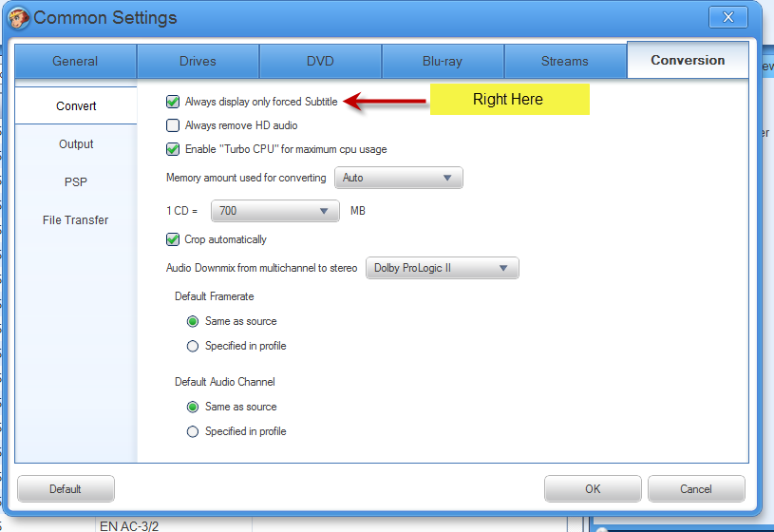Select Specified in profile under Default Audio Channel
Screen dimensions: 774x532
coord(193,431)
